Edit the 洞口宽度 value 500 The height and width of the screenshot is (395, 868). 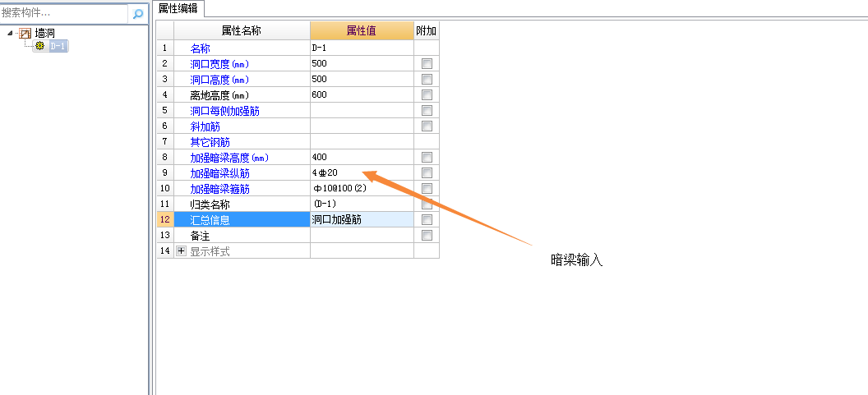362,63
